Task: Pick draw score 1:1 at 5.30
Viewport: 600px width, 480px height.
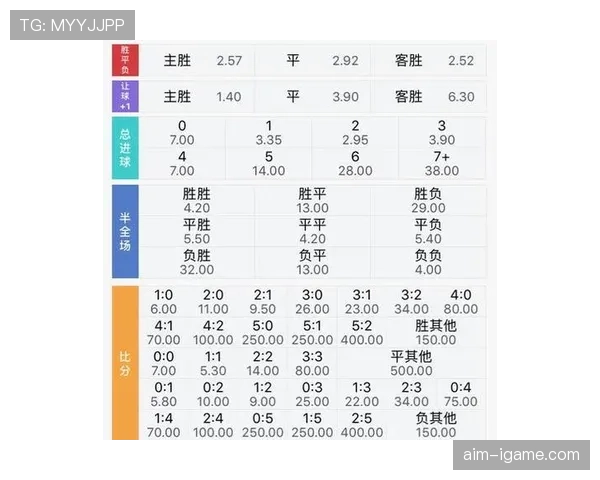Action: pyautogui.click(x=213, y=364)
